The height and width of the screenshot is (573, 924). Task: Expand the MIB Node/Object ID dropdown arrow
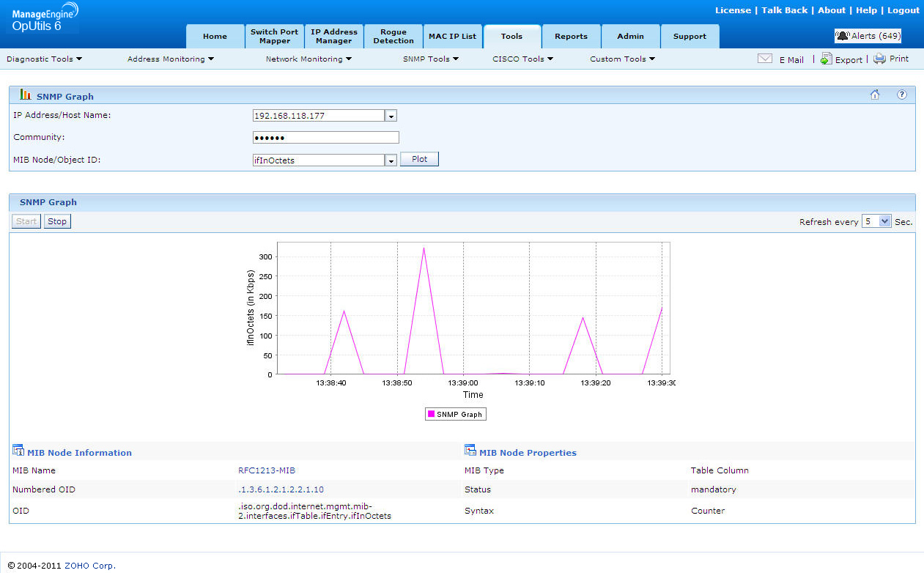[391, 160]
